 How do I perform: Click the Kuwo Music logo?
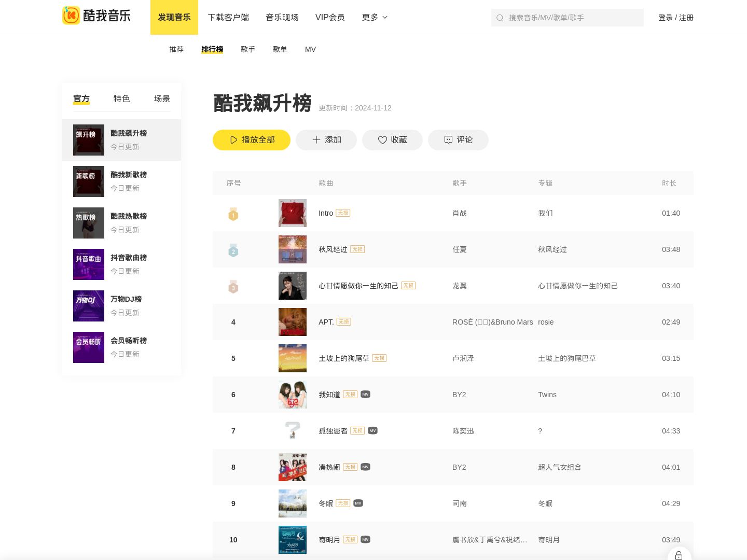[x=96, y=16]
